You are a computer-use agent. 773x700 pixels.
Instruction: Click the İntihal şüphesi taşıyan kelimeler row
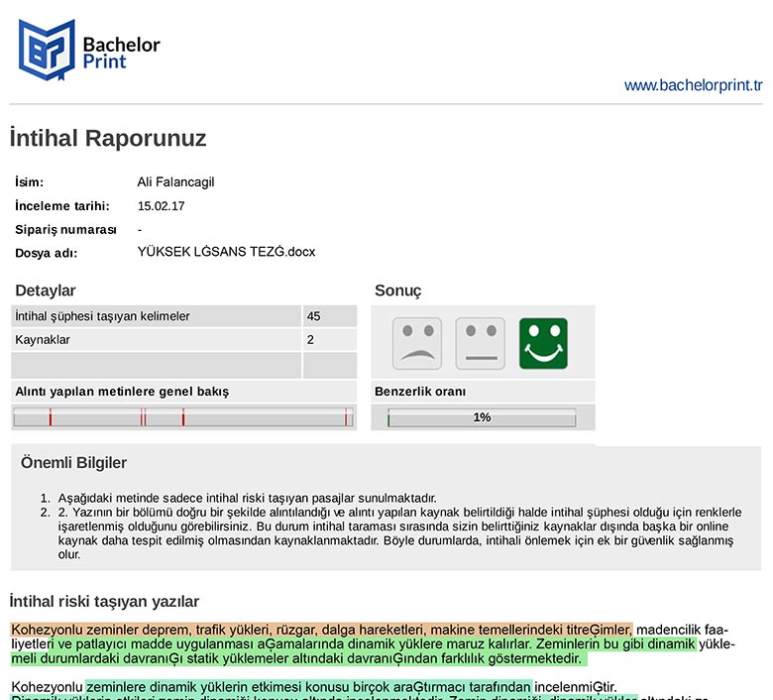tap(184, 316)
